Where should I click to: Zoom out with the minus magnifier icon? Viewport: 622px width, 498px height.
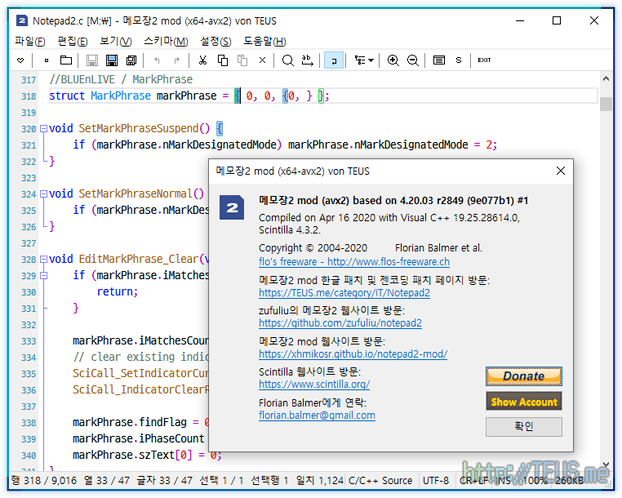(x=413, y=60)
